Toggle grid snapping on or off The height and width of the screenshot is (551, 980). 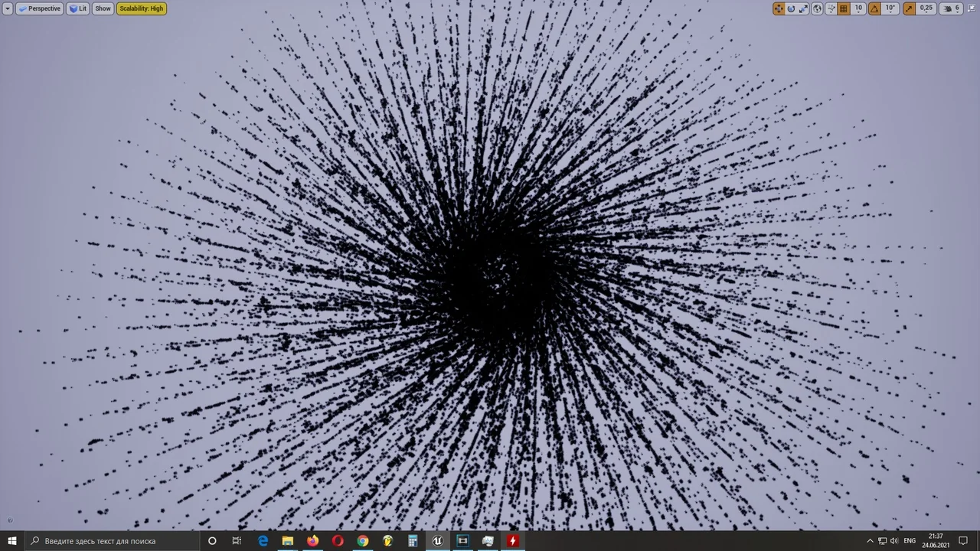[844, 8]
